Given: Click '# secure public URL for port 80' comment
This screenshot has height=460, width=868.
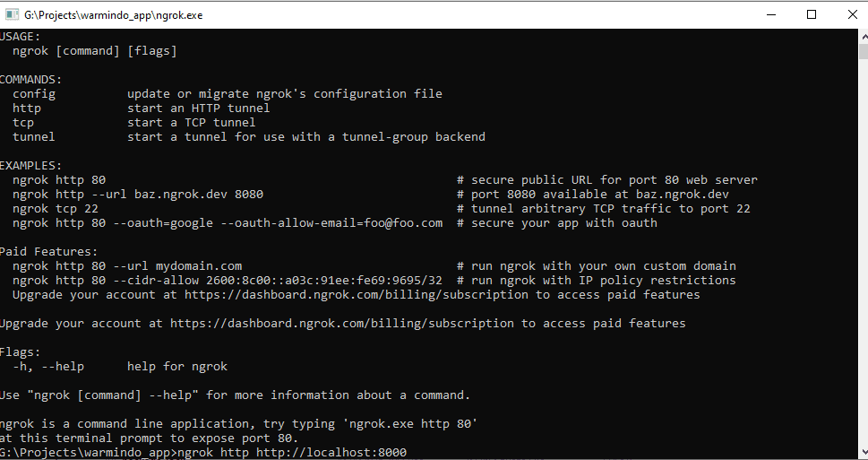Looking at the screenshot, I should [606, 180].
